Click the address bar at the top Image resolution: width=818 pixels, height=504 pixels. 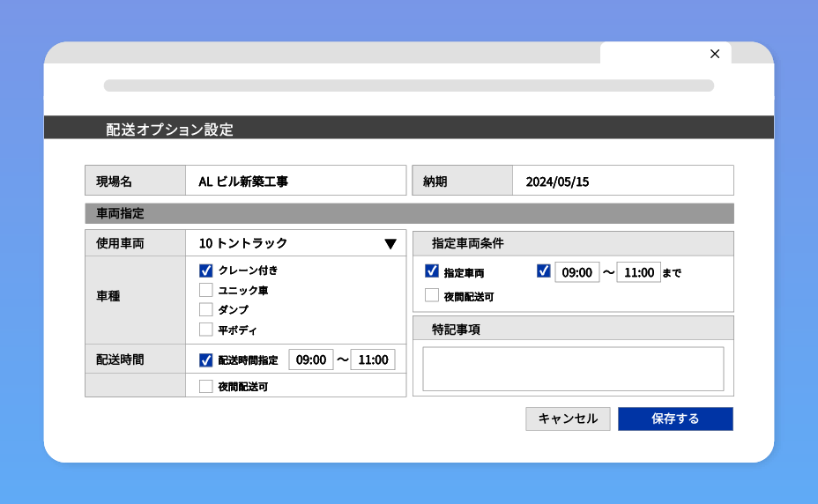[x=408, y=85]
